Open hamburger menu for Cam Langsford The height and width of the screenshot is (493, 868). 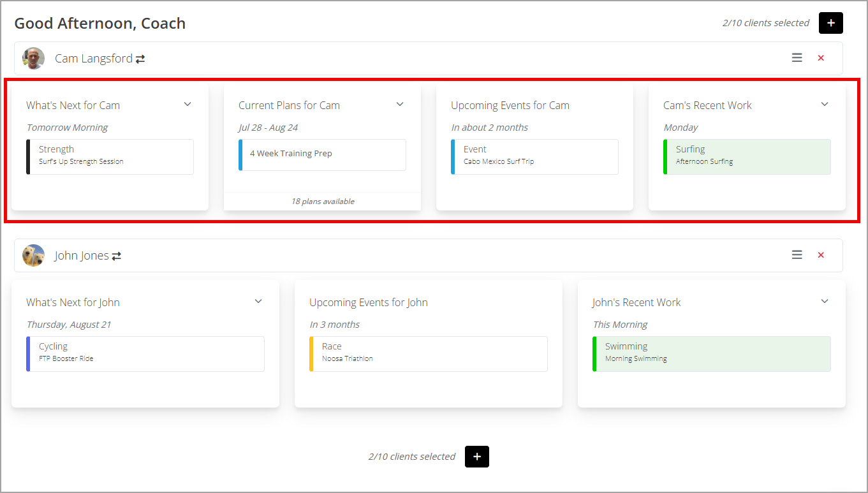(797, 58)
